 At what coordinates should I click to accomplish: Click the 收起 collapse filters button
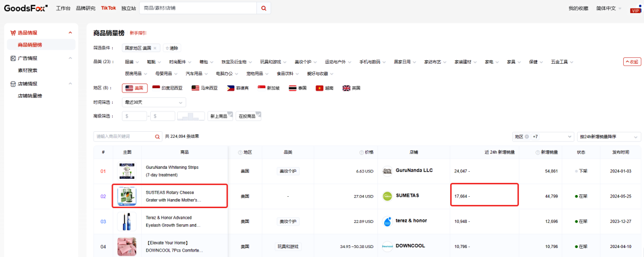click(632, 62)
